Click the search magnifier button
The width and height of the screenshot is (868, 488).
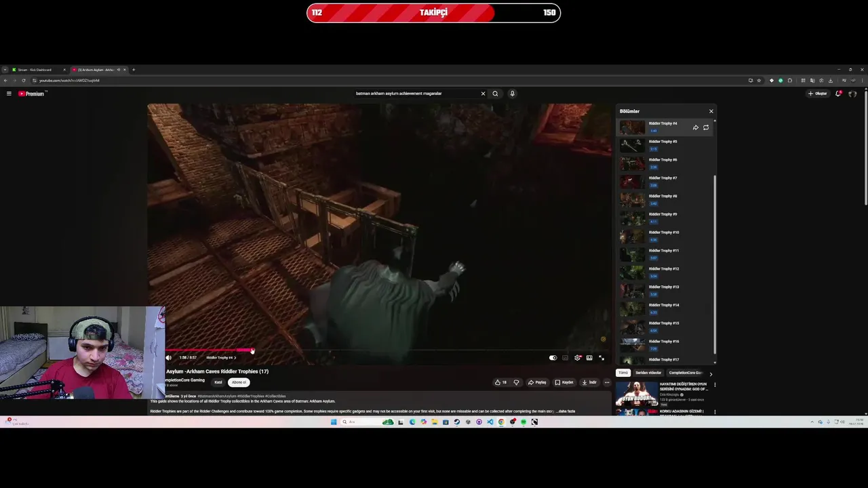click(x=495, y=94)
